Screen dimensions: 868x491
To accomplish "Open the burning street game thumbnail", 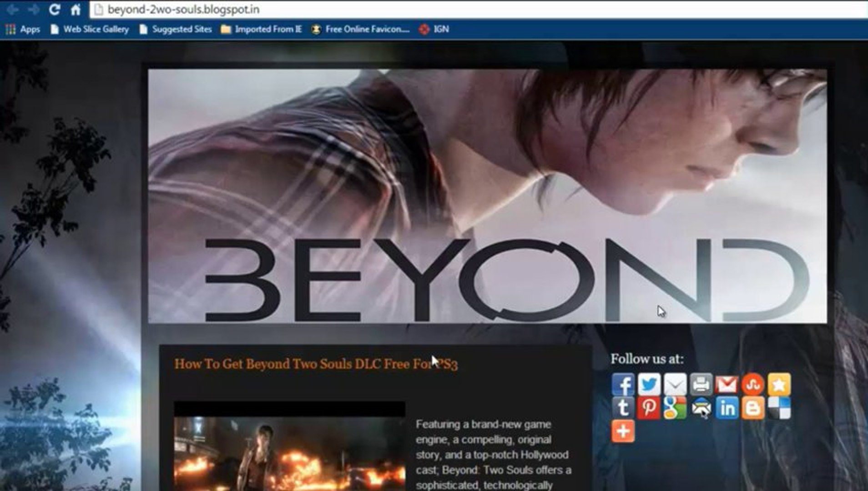I will pyautogui.click(x=289, y=446).
